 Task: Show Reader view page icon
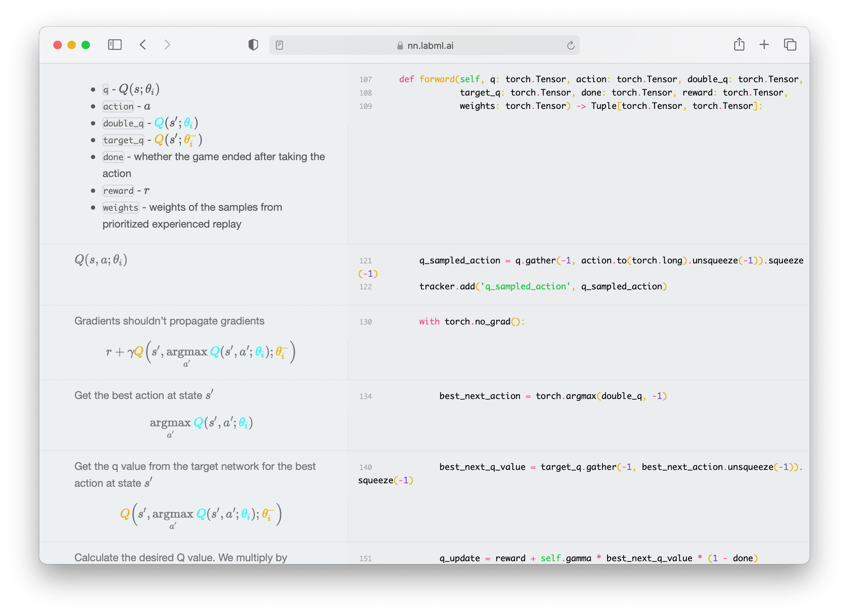tap(279, 45)
